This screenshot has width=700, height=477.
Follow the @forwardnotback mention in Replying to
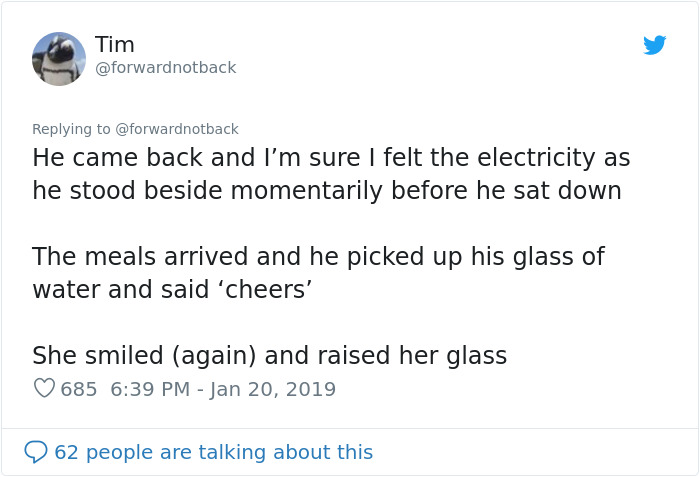(177, 129)
